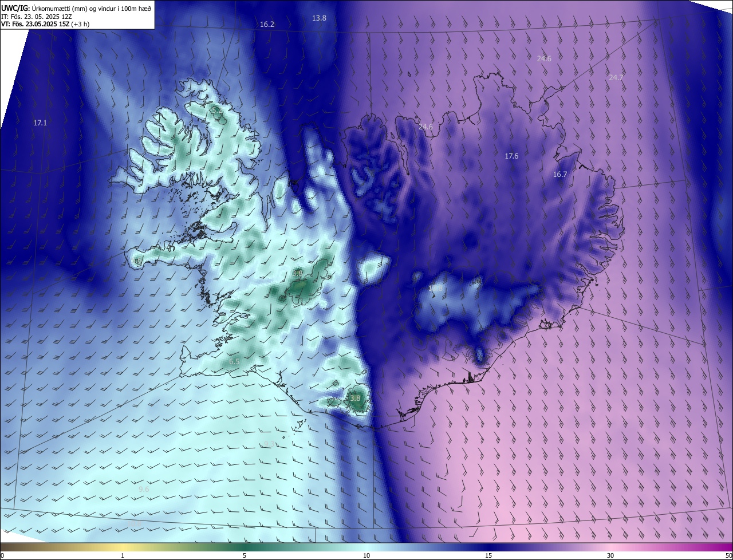Click the '1' tick on color scale
This screenshot has width=733, height=560.
tap(123, 555)
